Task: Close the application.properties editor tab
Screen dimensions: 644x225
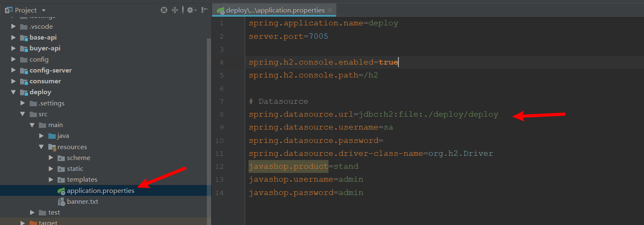Action: click(330, 10)
